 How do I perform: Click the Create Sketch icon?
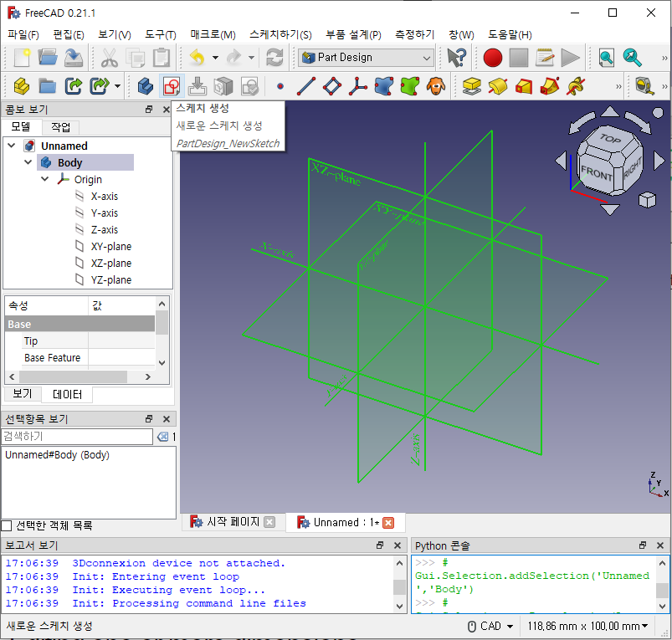coord(172,86)
